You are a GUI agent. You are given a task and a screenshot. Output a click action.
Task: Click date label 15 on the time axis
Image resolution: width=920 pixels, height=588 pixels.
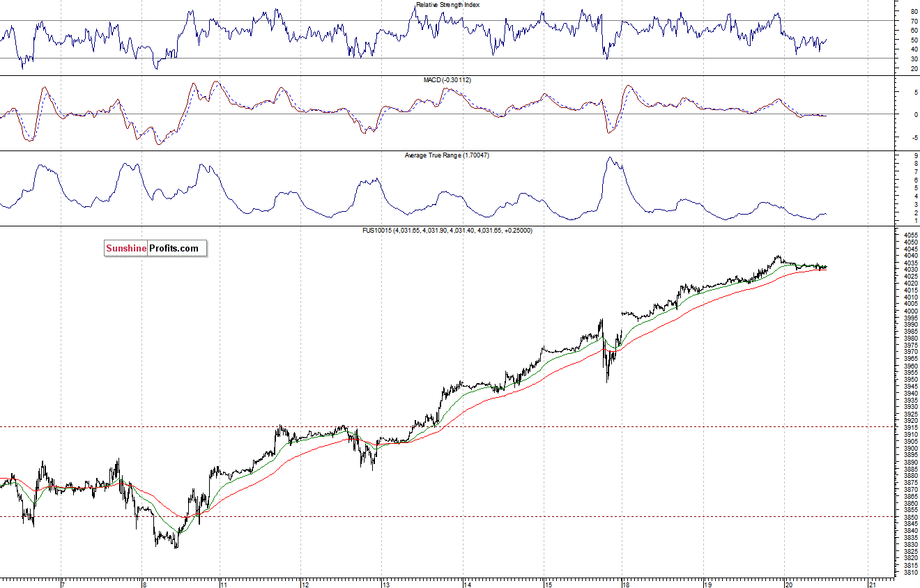click(x=549, y=584)
